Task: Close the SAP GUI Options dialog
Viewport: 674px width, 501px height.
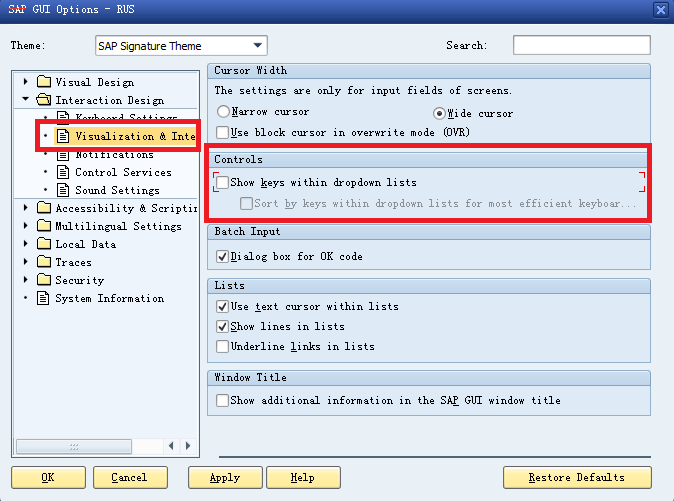Action: (661, 9)
